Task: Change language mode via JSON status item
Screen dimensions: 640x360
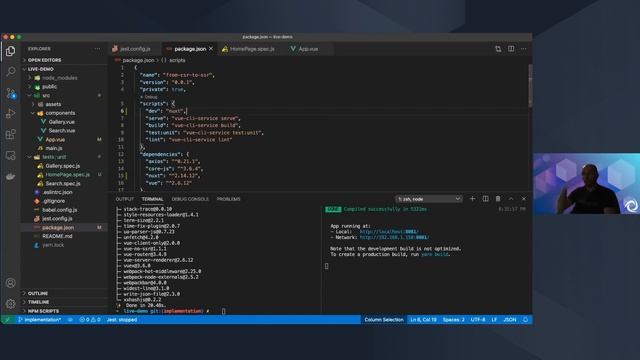Action: [510, 320]
